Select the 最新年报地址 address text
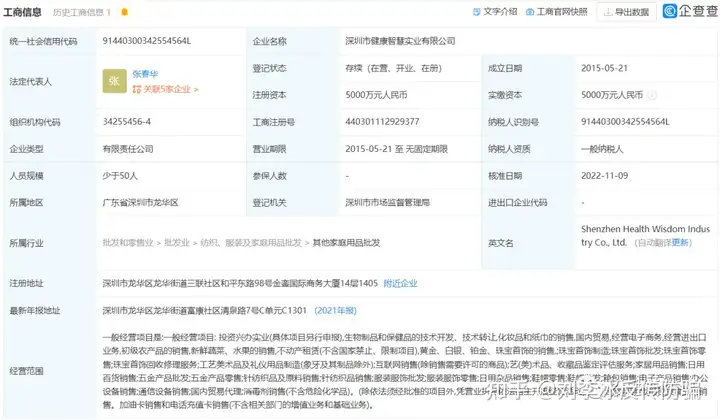 204,311
